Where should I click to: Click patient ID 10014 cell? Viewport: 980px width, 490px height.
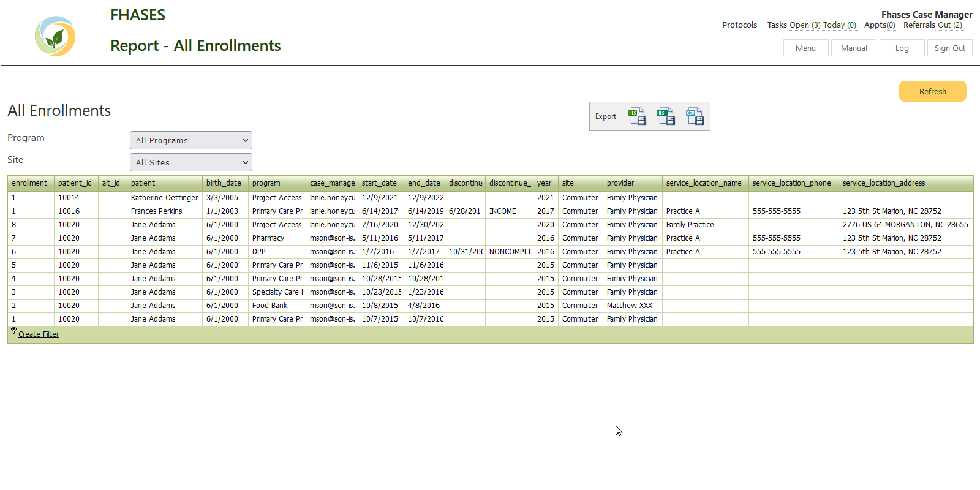click(76, 198)
